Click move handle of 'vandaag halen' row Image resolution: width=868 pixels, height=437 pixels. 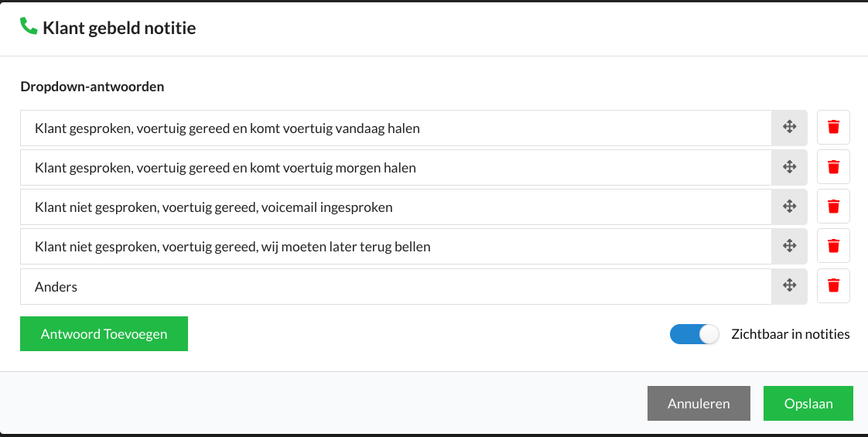click(789, 127)
